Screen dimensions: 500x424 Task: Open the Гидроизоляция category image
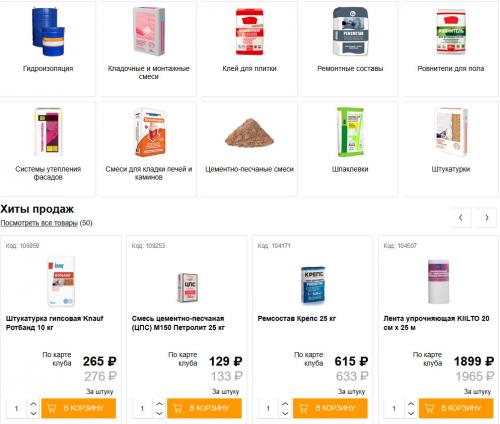[x=48, y=32]
